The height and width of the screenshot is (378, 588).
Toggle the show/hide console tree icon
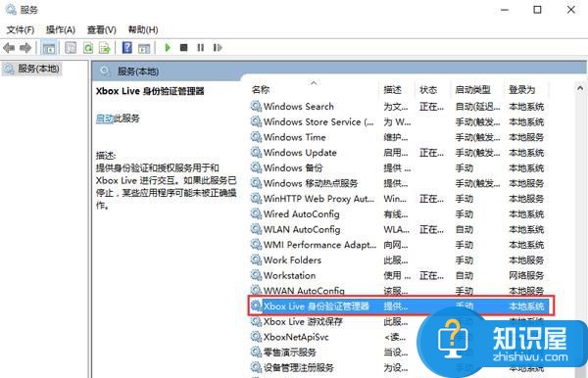49,48
